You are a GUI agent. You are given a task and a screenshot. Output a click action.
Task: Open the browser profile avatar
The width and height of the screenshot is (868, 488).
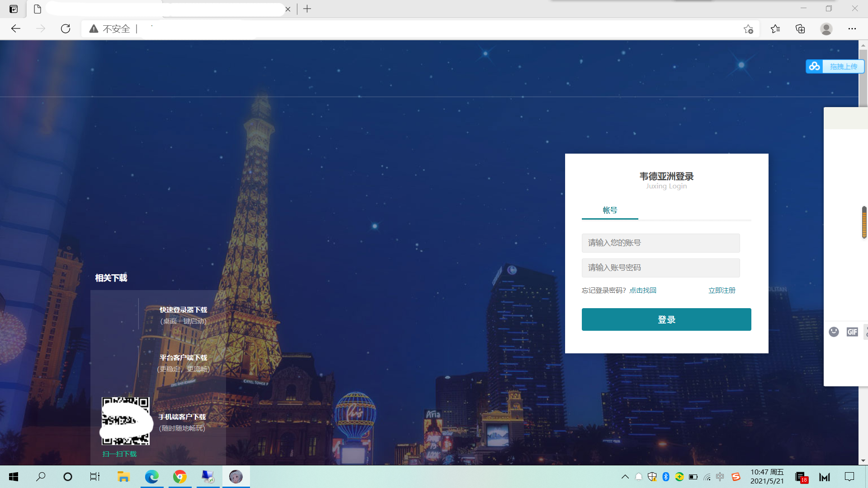pyautogui.click(x=826, y=29)
